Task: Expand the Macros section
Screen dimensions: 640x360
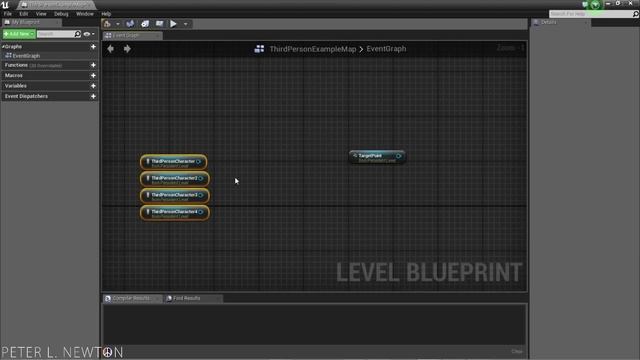Action: [13, 76]
